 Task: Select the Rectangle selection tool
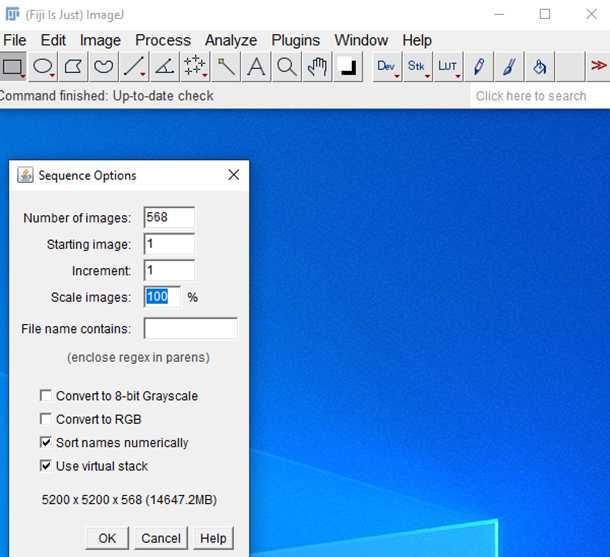tap(13, 67)
